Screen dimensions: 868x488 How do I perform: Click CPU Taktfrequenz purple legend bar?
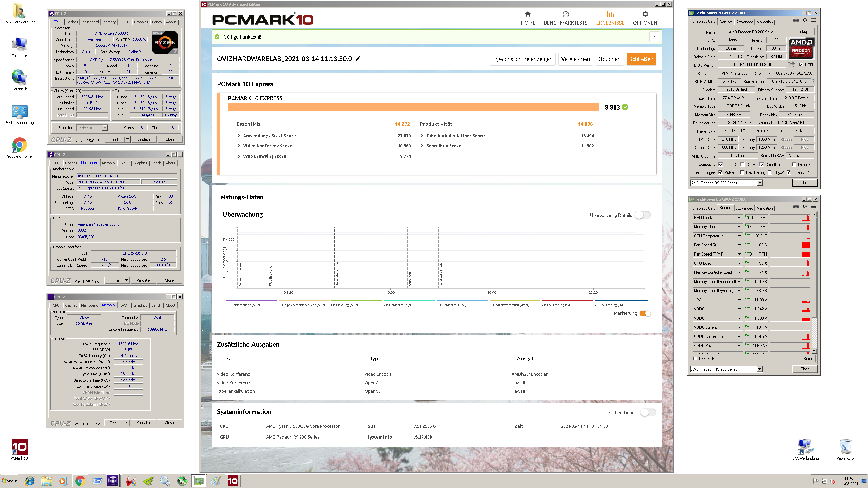coord(251,300)
